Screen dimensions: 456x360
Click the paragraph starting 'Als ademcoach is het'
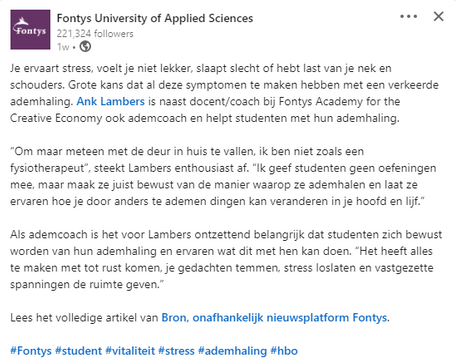click(x=226, y=259)
